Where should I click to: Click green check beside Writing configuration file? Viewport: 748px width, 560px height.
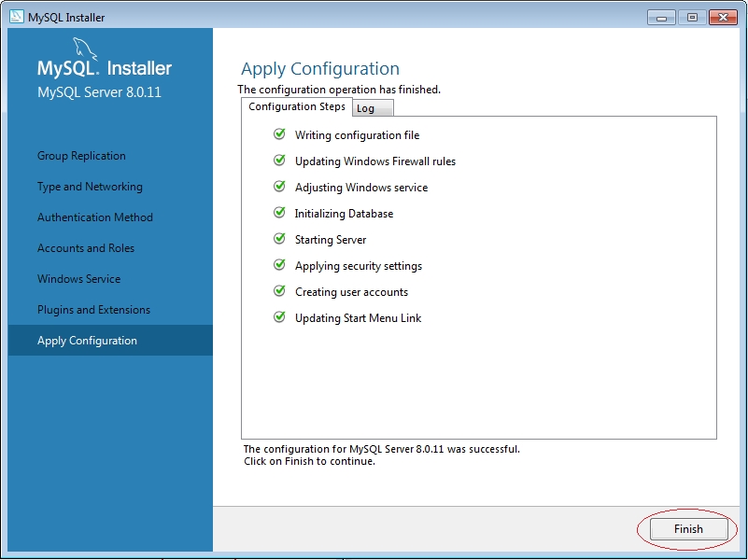coord(279,134)
